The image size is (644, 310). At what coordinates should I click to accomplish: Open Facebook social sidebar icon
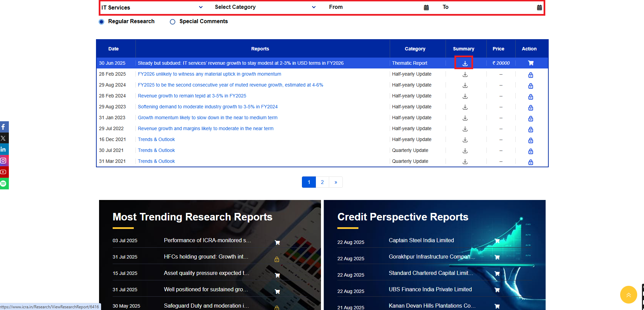click(x=3, y=127)
